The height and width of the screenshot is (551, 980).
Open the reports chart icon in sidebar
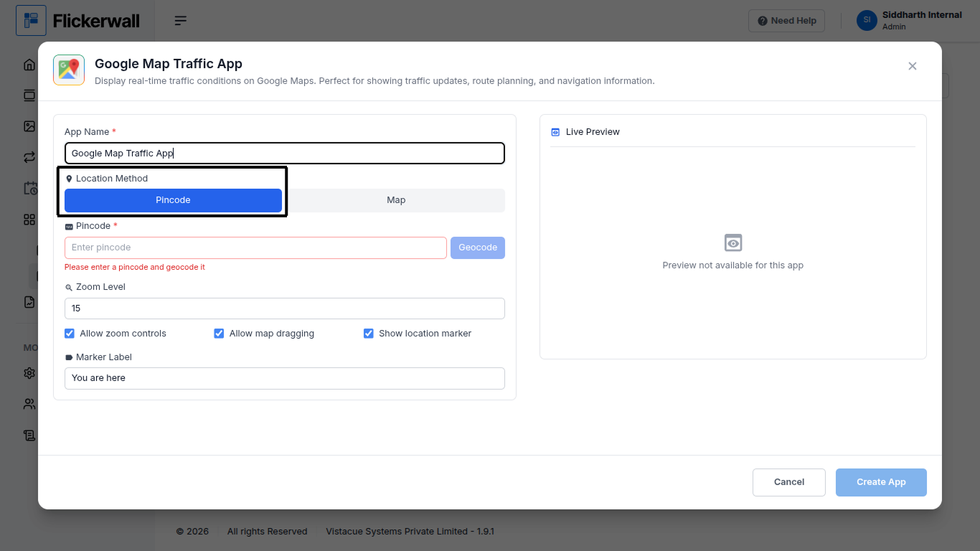29,302
